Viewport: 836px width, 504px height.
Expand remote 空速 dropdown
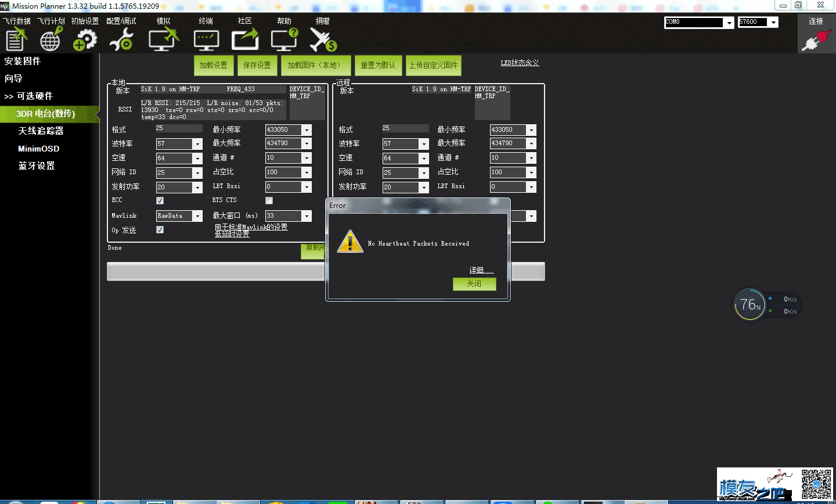[424, 159]
